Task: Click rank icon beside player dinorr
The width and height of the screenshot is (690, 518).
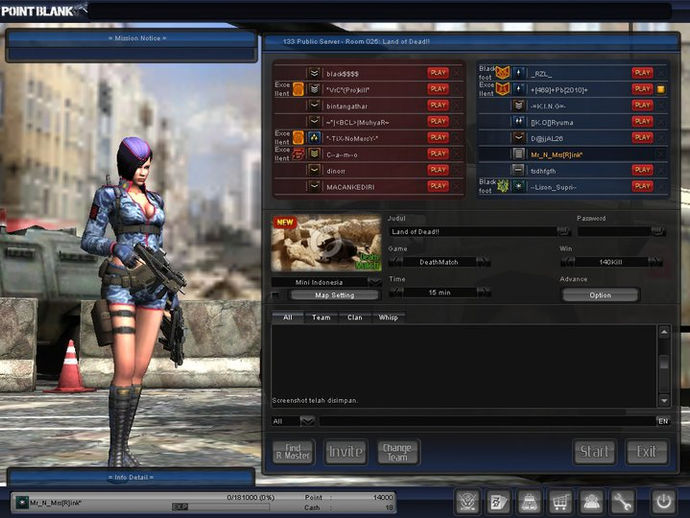Action: [x=314, y=170]
